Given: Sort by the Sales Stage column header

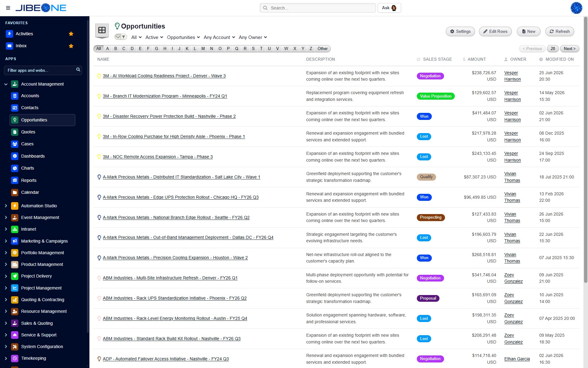Looking at the screenshot, I should point(434,59).
